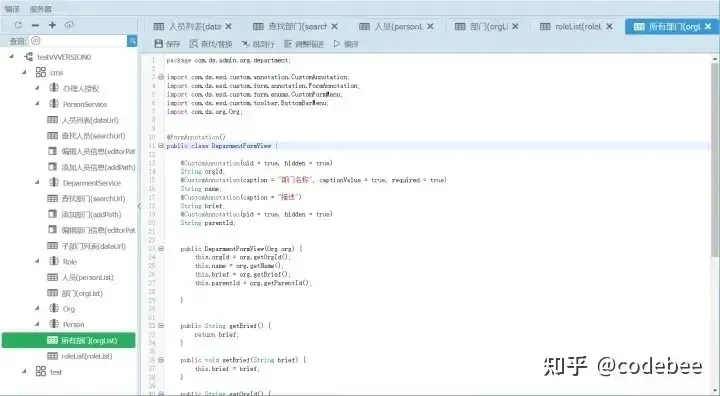The width and height of the screenshot is (720, 396).
Task: Click the 跳到行 go-to-line button
Action: coord(258,44)
